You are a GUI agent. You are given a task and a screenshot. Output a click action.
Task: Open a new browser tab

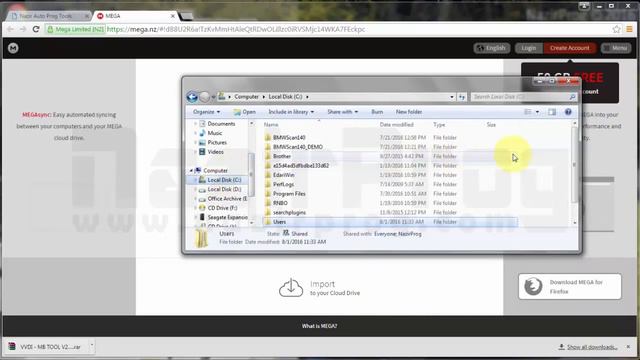(187, 16)
